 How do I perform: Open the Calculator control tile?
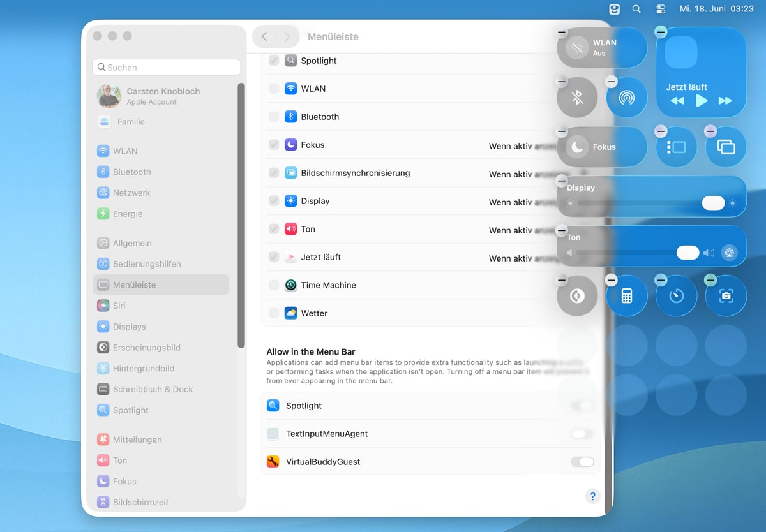coord(626,295)
